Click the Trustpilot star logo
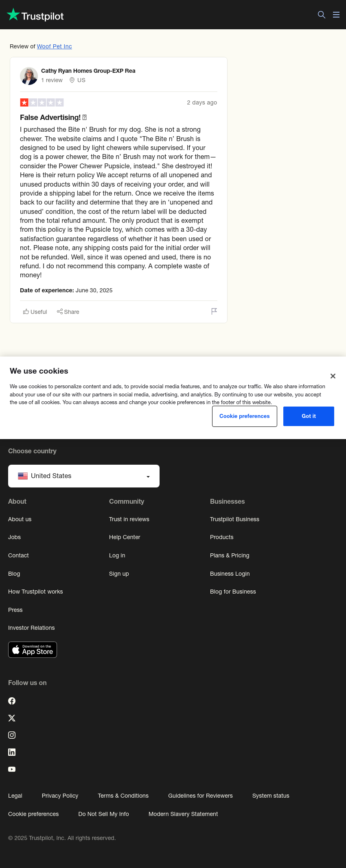Image resolution: width=346 pixels, height=868 pixels. click(x=35, y=15)
